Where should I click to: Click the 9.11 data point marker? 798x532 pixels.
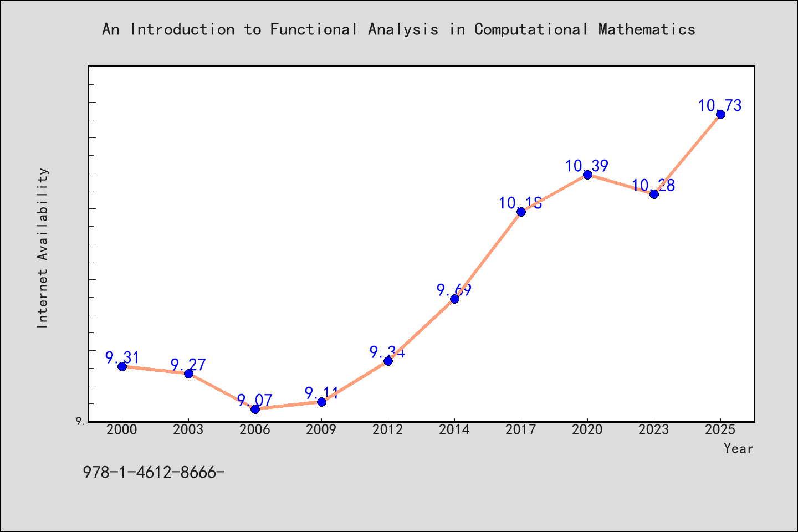pos(321,402)
